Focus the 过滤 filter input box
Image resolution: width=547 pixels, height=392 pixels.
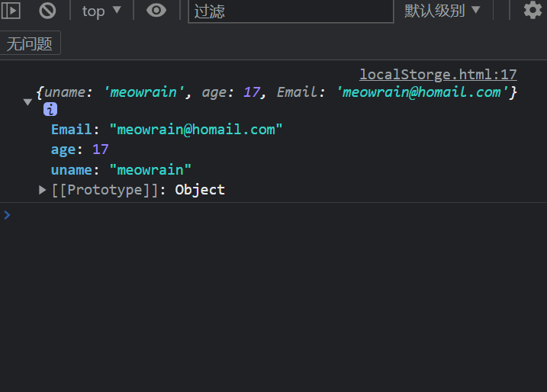(290, 11)
